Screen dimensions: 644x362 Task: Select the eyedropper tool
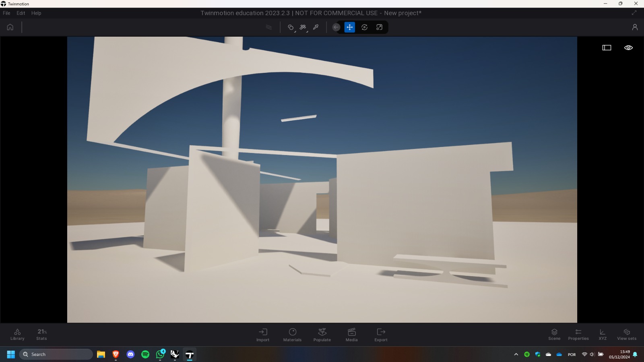[316, 27]
